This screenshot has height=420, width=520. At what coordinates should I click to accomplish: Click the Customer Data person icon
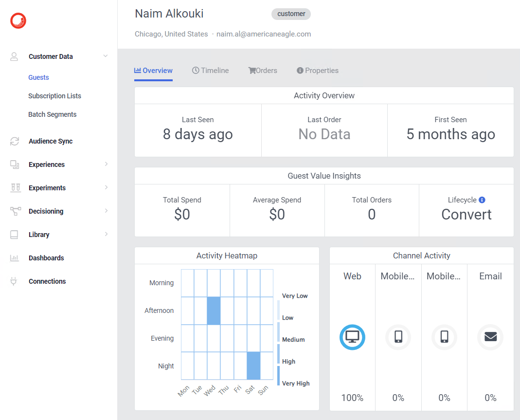14,56
